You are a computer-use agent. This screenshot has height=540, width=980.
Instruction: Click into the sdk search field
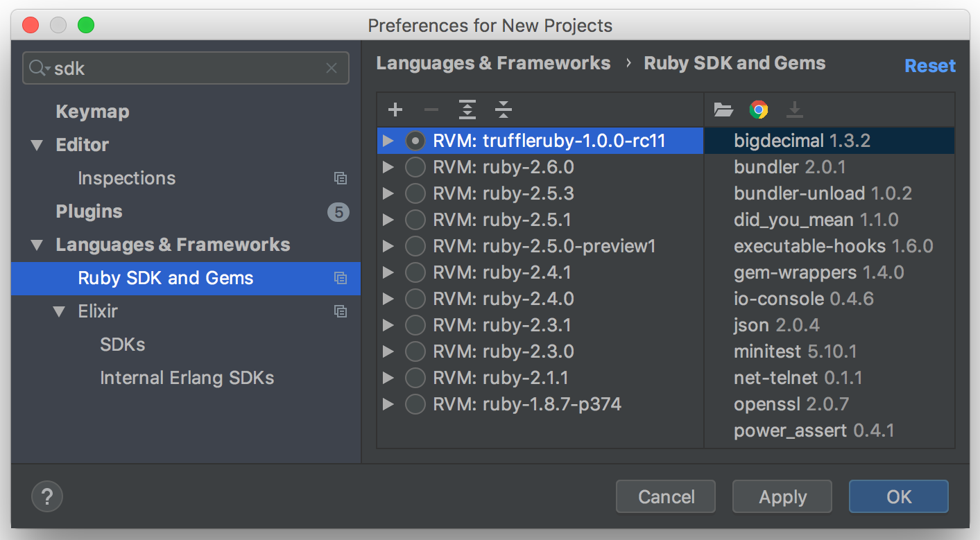(x=186, y=68)
